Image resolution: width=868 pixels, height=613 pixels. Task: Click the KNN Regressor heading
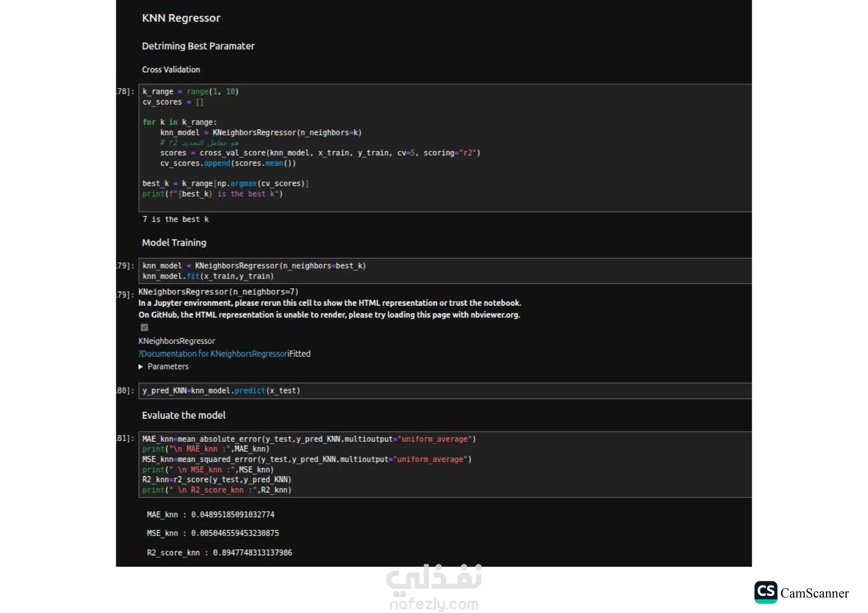(x=181, y=18)
